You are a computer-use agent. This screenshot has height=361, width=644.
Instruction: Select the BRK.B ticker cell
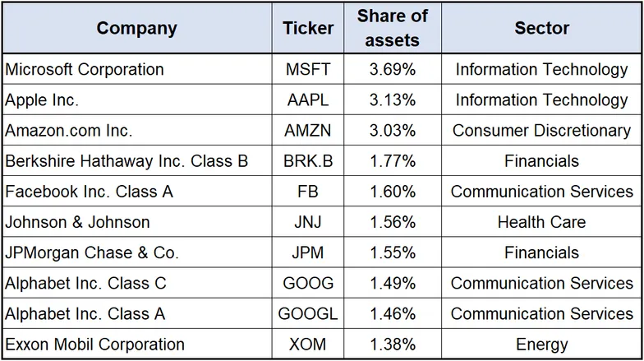point(308,161)
